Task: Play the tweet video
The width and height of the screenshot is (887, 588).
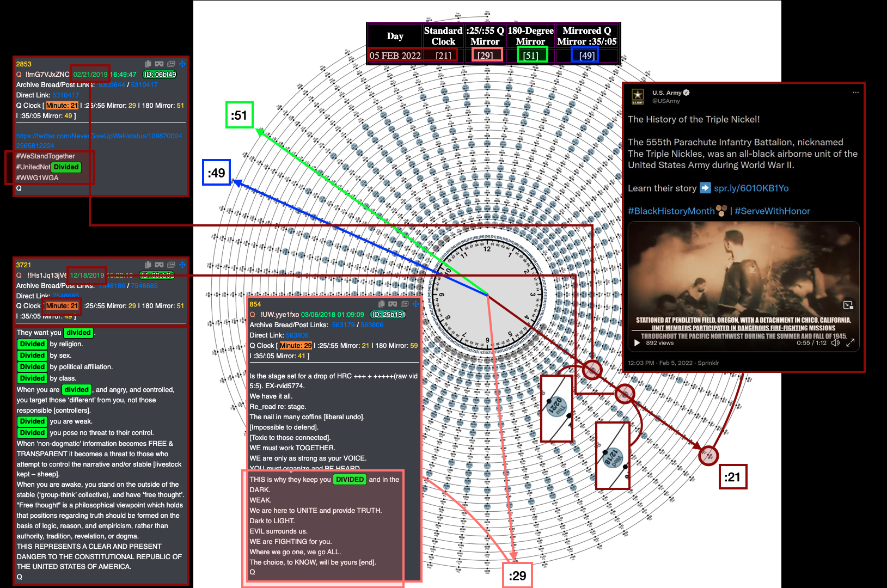Action: coord(637,342)
